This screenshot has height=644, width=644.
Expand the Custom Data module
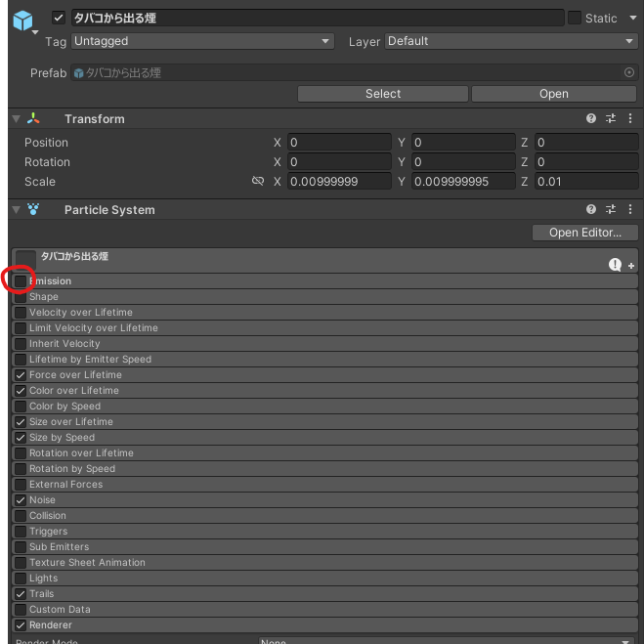324,609
